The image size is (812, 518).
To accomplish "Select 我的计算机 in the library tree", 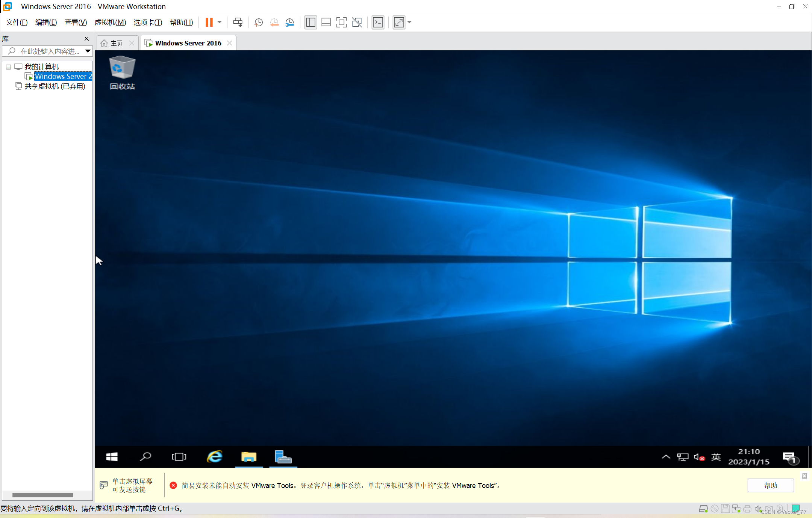I will tap(41, 67).
